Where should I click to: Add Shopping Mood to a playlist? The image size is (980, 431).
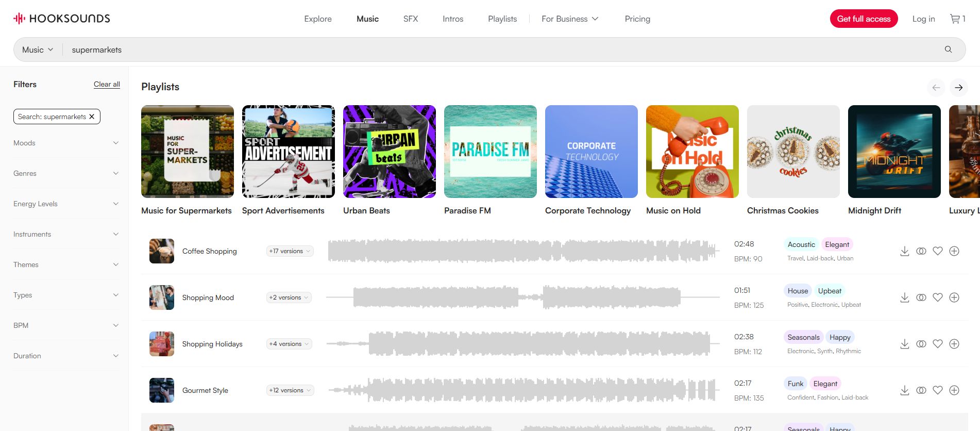[x=954, y=297]
